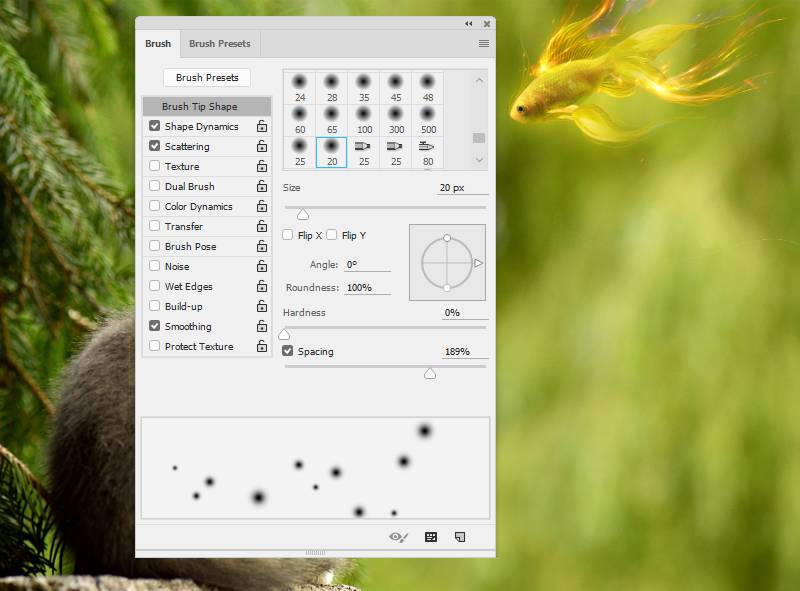Click the Roundness input field
Image resolution: width=800 pixels, height=591 pixels.
(x=367, y=287)
